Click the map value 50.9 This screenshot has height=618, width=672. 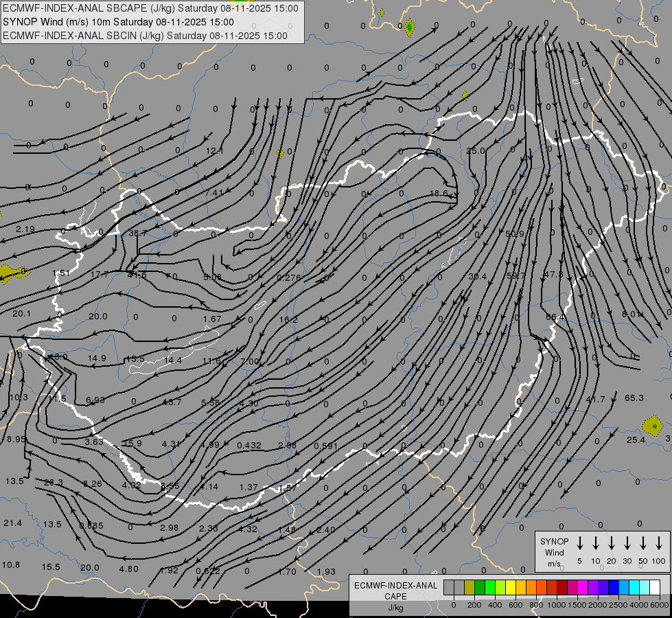(515, 233)
